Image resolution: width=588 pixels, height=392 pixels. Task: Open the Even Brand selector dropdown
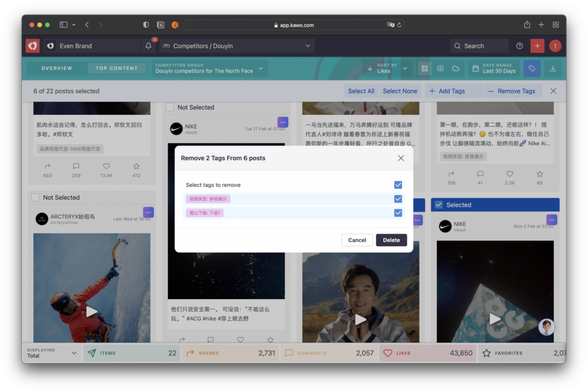[x=92, y=46]
